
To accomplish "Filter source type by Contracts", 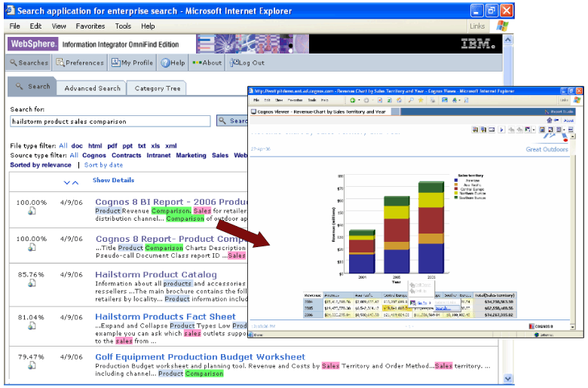I will [127, 155].
